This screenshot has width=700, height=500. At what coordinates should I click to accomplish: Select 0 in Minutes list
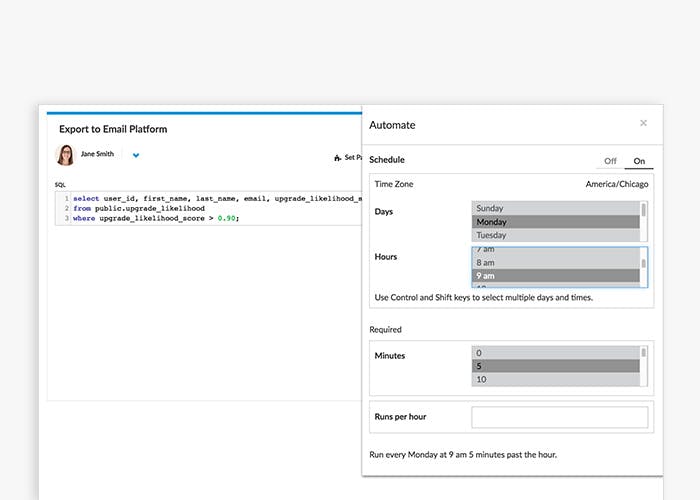tap(555, 352)
